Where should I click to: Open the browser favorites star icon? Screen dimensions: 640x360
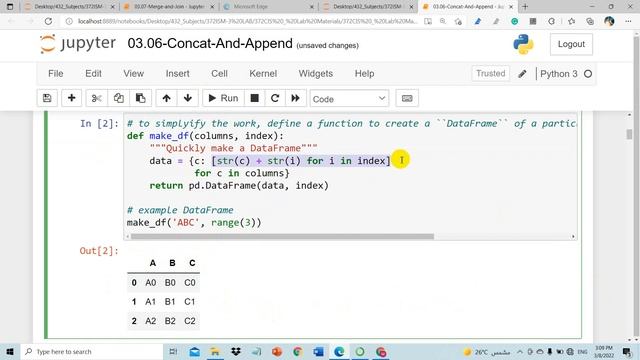click(571, 21)
